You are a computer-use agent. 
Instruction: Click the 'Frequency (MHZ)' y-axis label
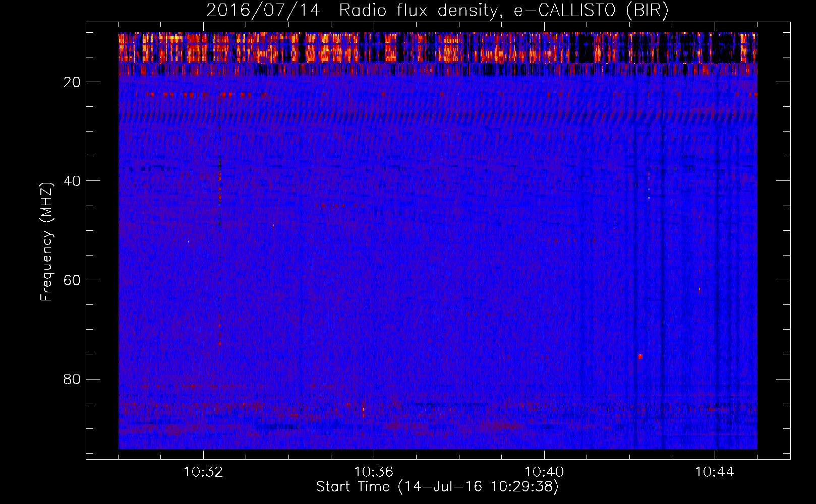tap(46, 242)
